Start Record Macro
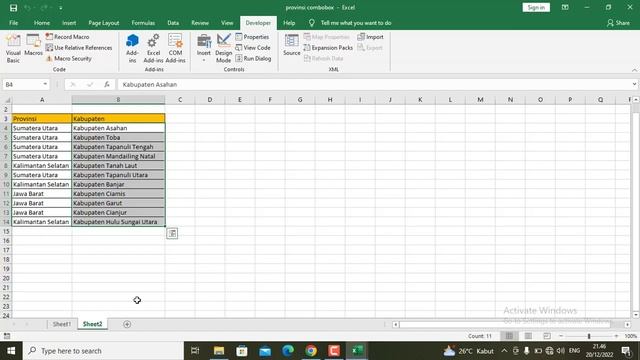The image size is (640, 360). (x=67, y=37)
